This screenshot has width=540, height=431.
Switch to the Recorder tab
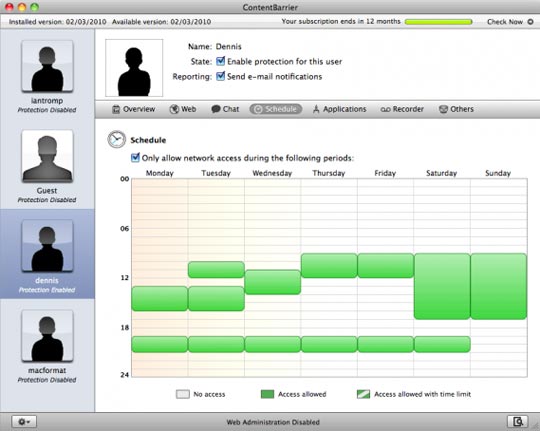pos(402,109)
